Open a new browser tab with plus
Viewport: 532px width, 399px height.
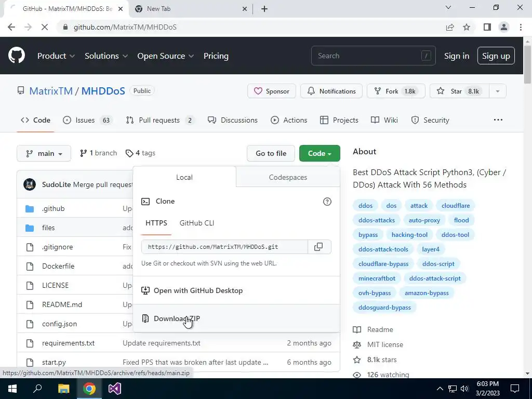click(264, 9)
